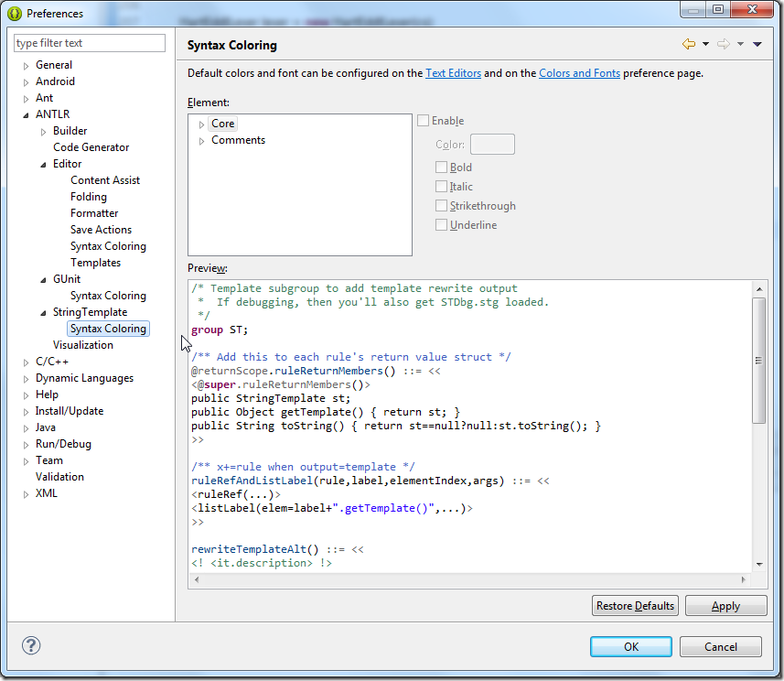This screenshot has height=681, width=784.
Task: Click the back navigation arrow icon
Action: click(x=688, y=45)
